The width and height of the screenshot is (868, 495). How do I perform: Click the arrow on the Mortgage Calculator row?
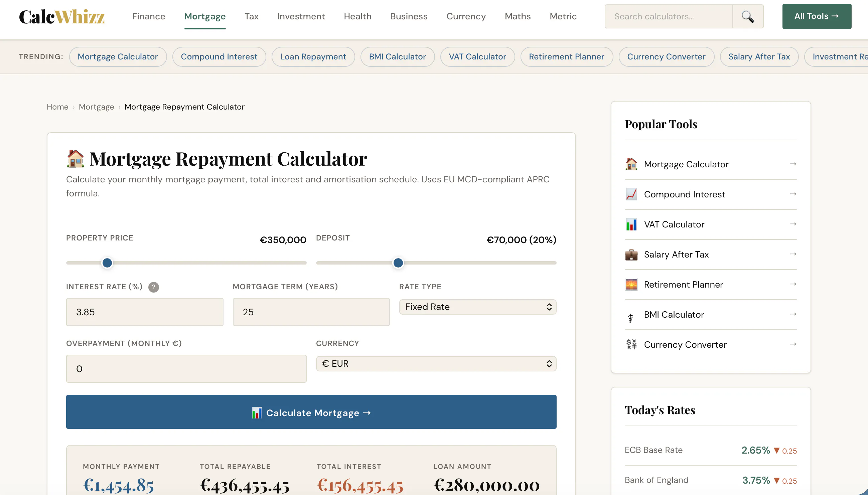tap(793, 164)
